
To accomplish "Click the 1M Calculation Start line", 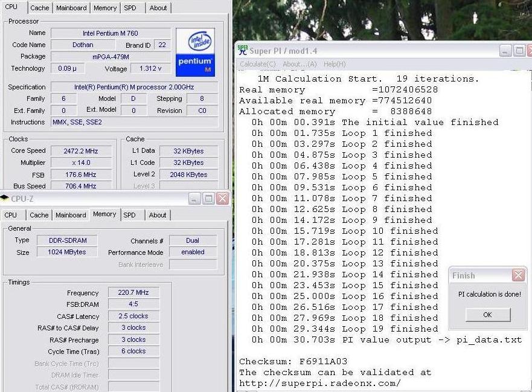I will tap(368, 79).
